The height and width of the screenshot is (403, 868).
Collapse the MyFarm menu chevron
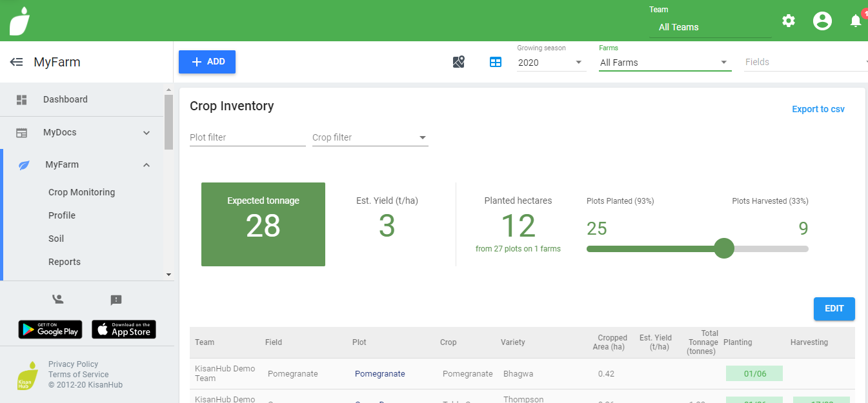coord(146,165)
